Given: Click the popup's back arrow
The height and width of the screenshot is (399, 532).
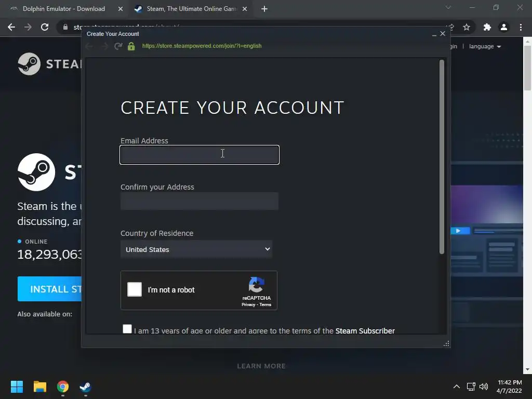Looking at the screenshot, I should click(89, 46).
